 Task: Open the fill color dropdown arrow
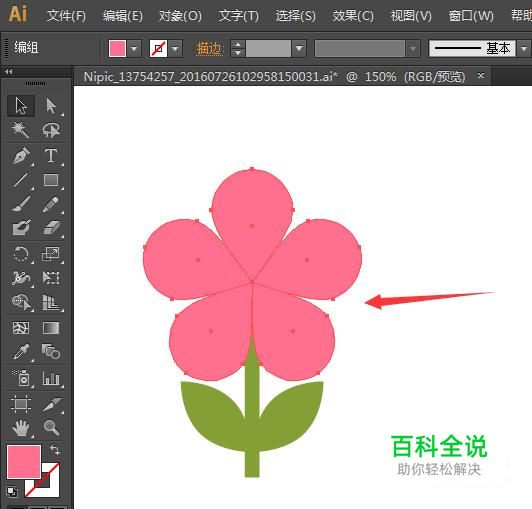click(134, 49)
